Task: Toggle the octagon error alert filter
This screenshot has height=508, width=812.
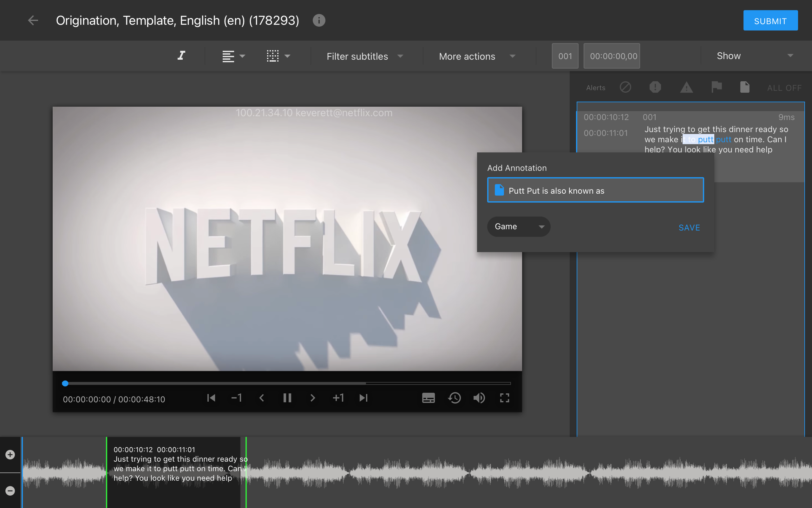Action: pyautogui.click(x=655, y=87)
